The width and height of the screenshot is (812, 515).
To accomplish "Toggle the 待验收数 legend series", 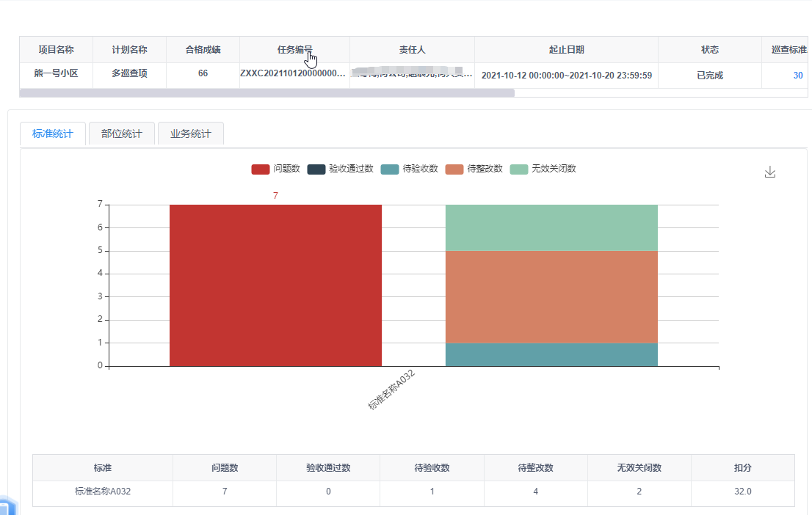I will tap(409, 169).
